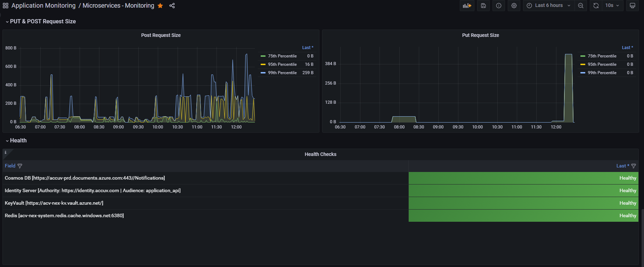Toggle 95th Percentile series in Put legend
This screenshot has width=644, height=267.
(x=602, y=64)
